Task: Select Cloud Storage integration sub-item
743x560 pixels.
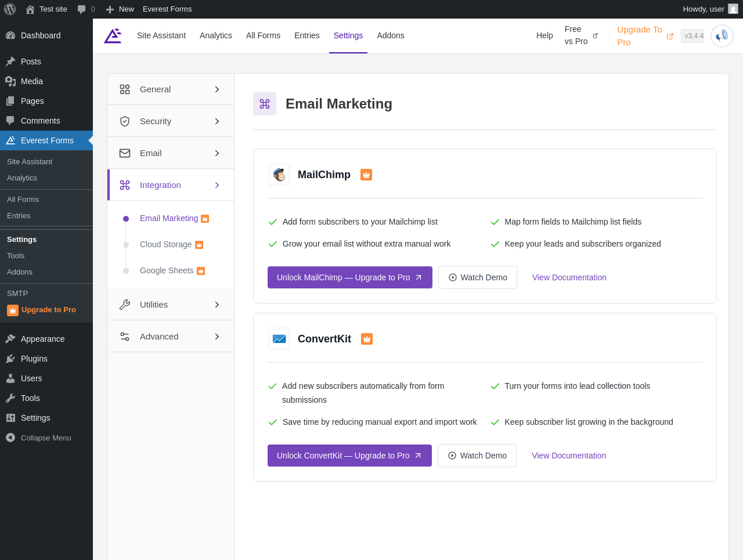Action: [166, 244]
